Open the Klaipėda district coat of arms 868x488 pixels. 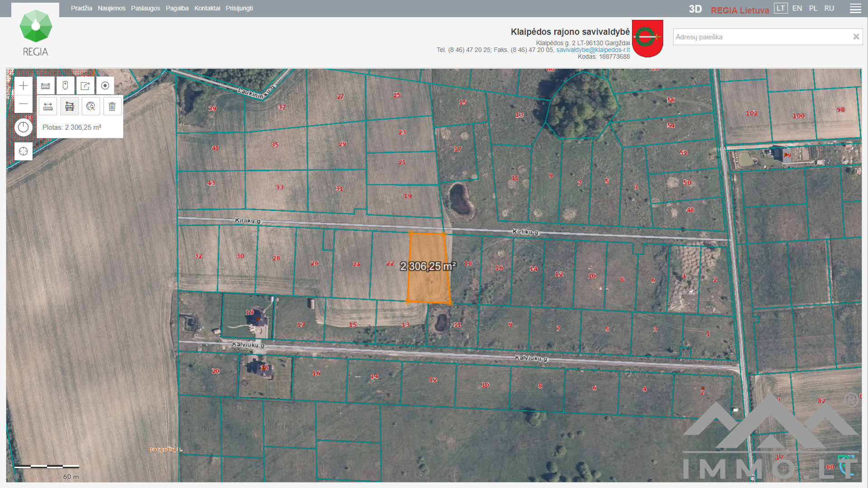click(x=647, y=38)
